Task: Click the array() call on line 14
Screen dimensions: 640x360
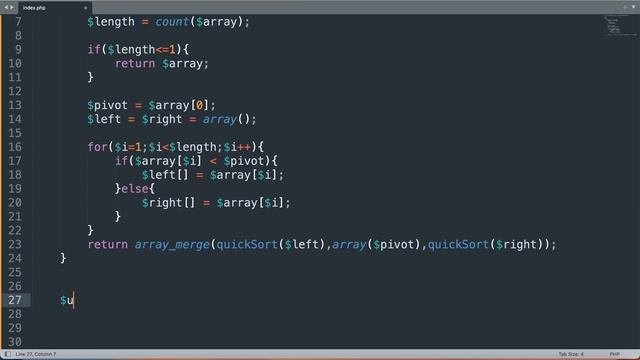Action: pyautogui.click(x=227, y=119)
